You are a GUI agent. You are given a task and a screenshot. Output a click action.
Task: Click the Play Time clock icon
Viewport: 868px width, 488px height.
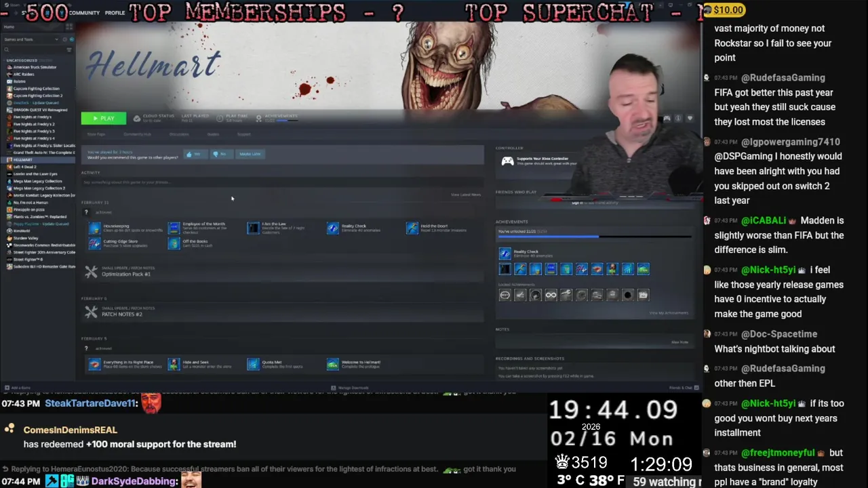click(220, 118)
